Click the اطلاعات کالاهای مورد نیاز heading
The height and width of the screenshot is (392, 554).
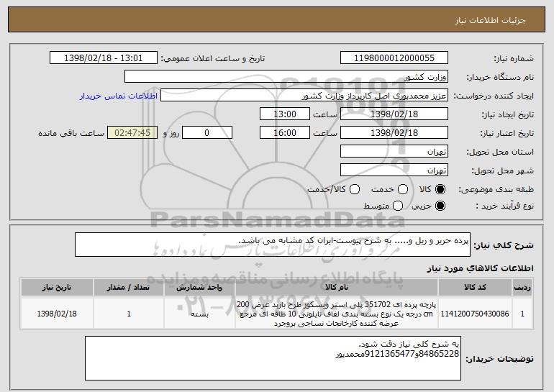(481, 268)
